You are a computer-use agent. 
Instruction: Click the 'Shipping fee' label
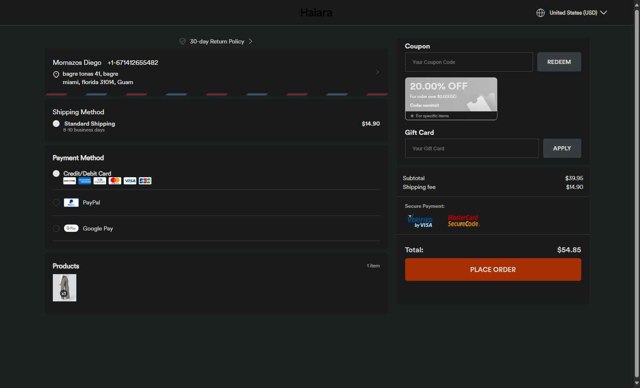419,187
